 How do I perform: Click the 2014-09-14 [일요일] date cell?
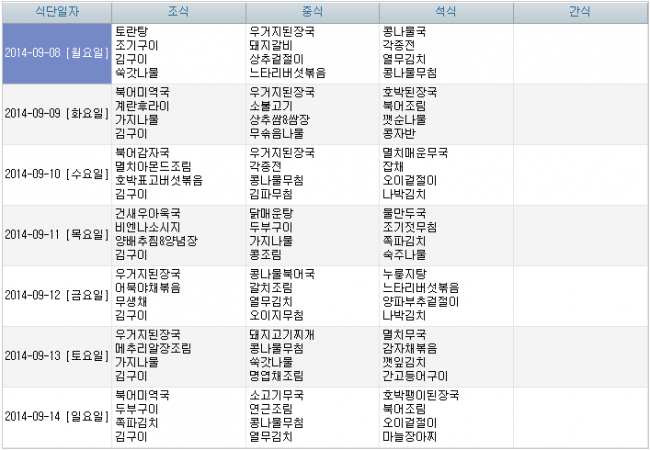click(x=56, y=416)
